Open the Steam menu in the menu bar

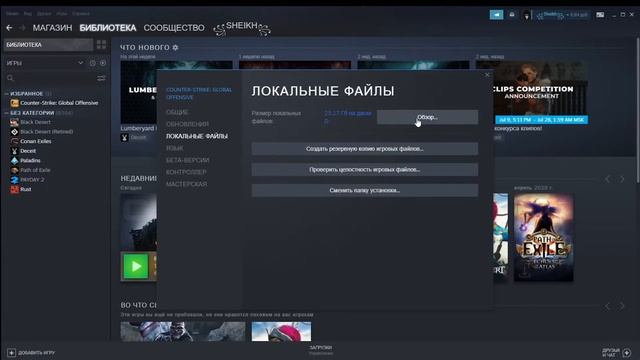(x=12, y=13)
